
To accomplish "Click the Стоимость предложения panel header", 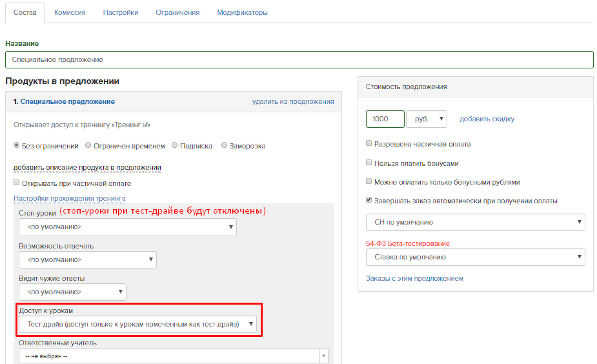I will click(476, 87).
